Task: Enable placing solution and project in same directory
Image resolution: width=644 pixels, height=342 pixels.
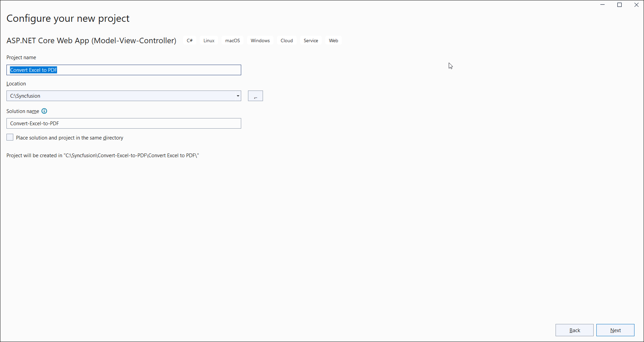Action: click(10, 137)
